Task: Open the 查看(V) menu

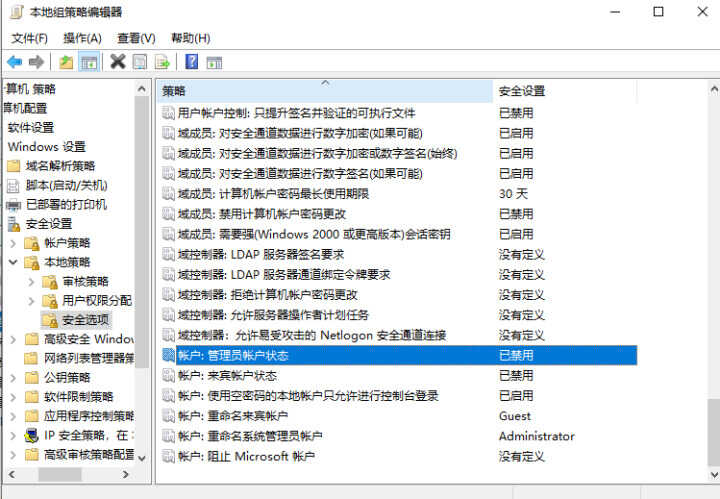Action: (136, 38)
